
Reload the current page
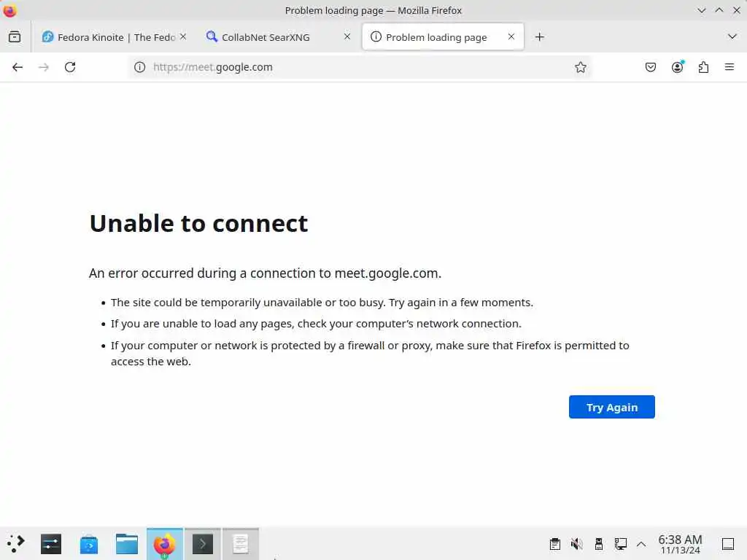click(70, 67)
